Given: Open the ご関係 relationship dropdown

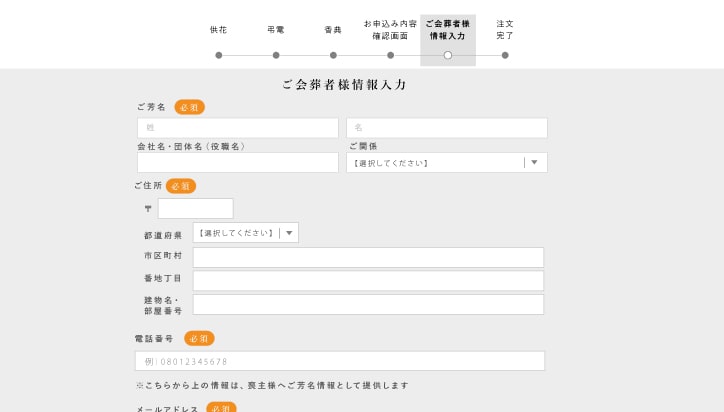Looking at the screenshot, I should click(x=447, y=163).
